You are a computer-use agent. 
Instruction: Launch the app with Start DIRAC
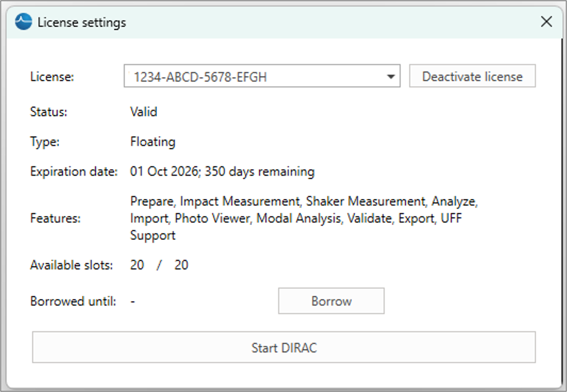click(284, 347)
